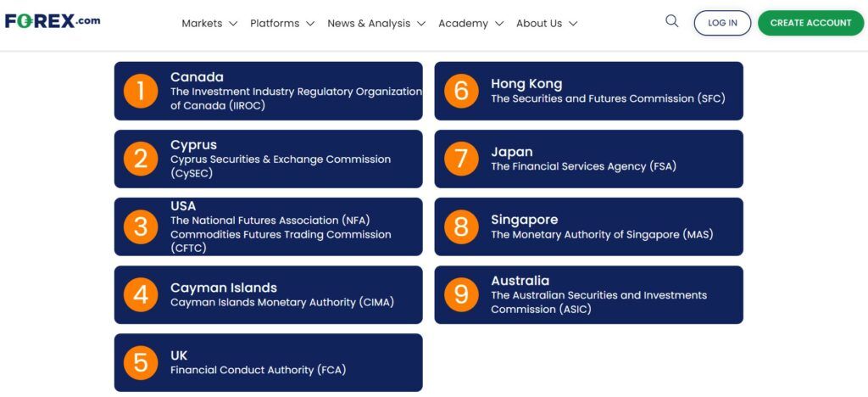Click the orange number 6 circle for Hong Kong
868x397 pixels.
[x=461, y=91]
